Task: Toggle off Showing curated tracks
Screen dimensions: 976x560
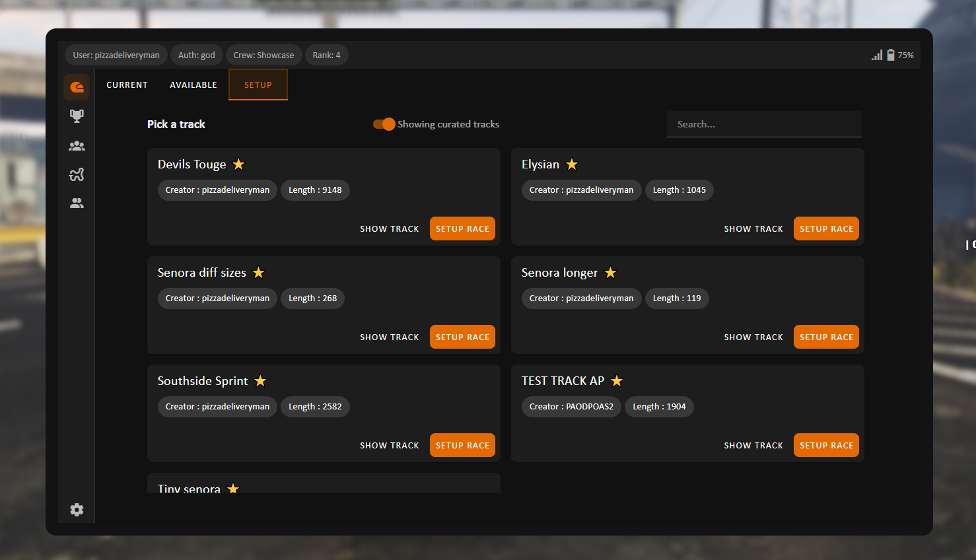Action: click(384, 123)
